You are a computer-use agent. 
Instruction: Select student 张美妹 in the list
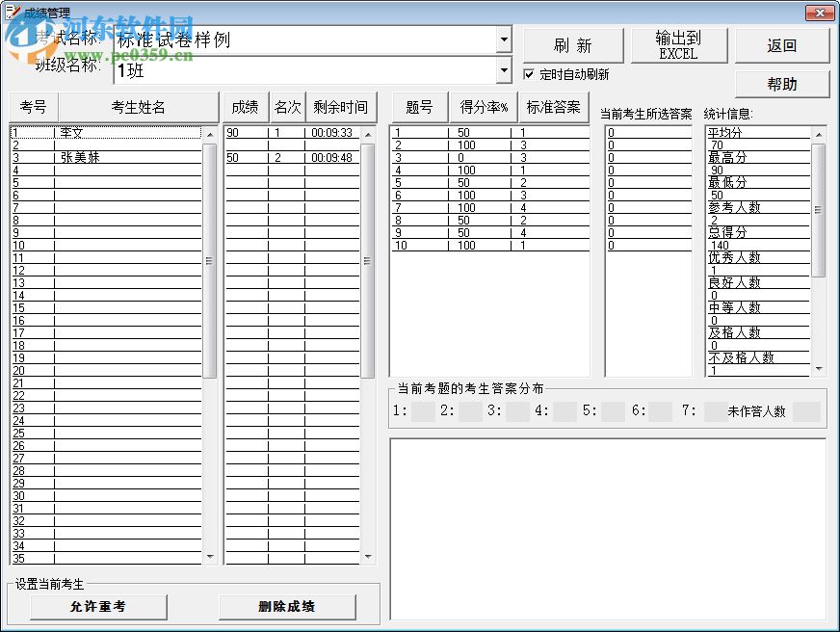(106, 157)
